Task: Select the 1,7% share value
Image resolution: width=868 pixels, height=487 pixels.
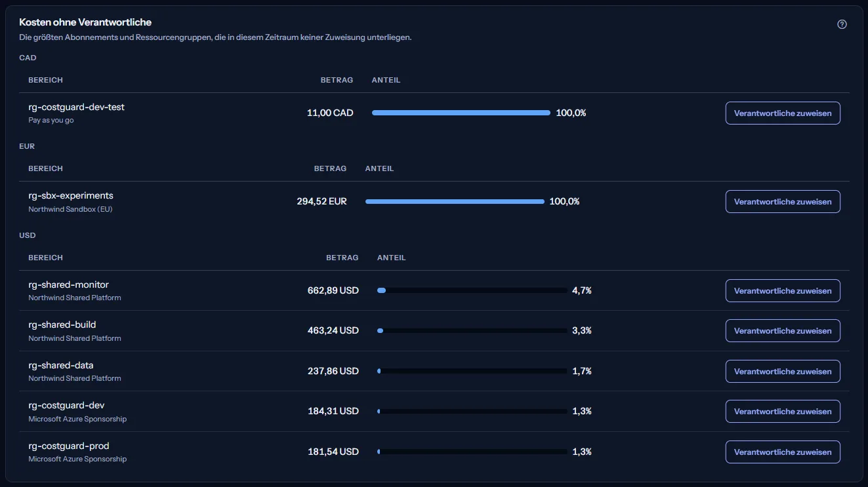Action: [582, 371]
